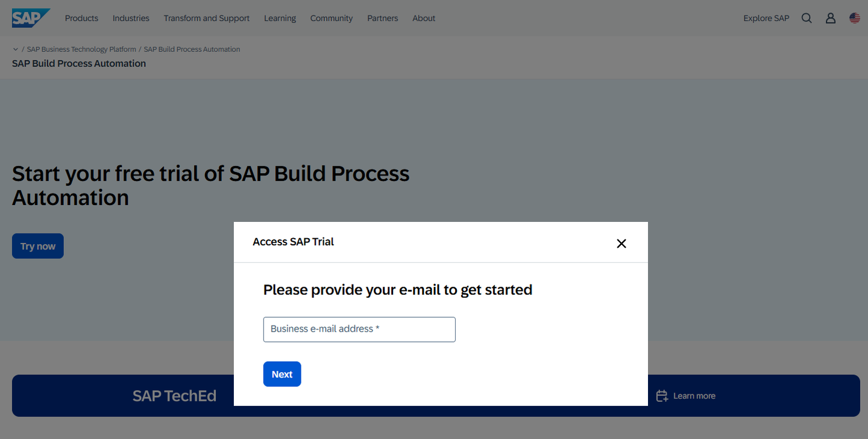
Task: Go to SAP Build Process Automation breadcrumb
Action: click(192, 49)
